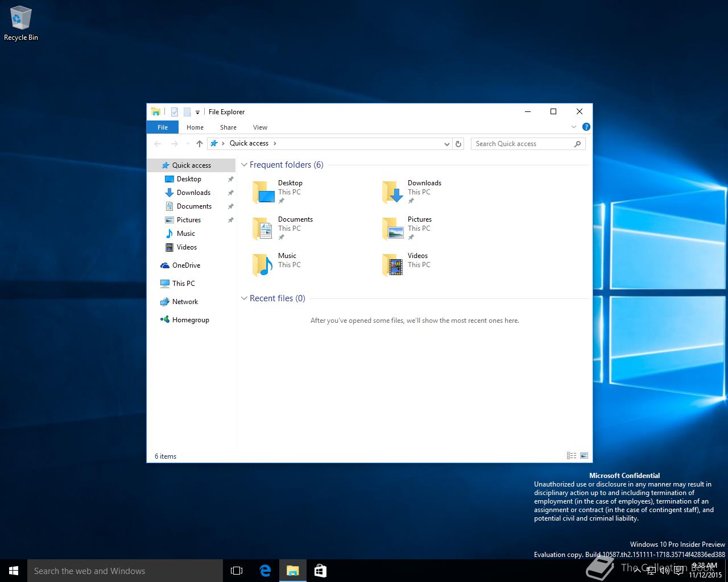Click the Search the web and Windows box

[125, 571]
